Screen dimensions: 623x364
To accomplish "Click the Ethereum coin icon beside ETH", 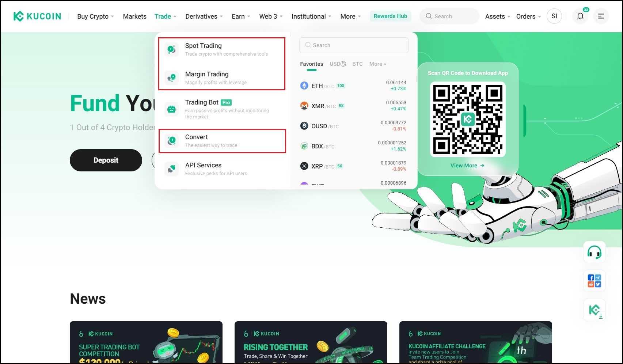I will click(x=304, y=86).
